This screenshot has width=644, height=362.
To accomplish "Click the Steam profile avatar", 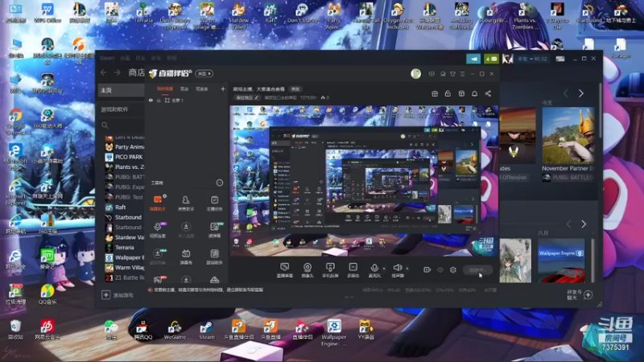I will [508, 59].
